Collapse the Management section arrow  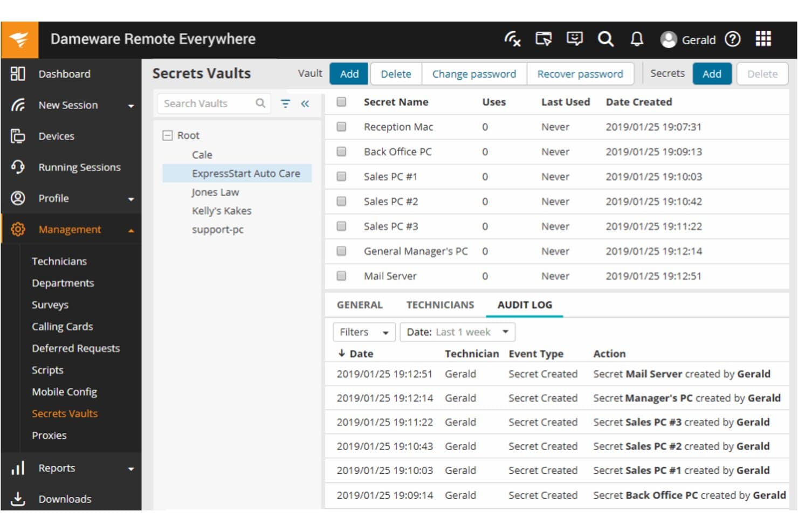pos(131,230)
